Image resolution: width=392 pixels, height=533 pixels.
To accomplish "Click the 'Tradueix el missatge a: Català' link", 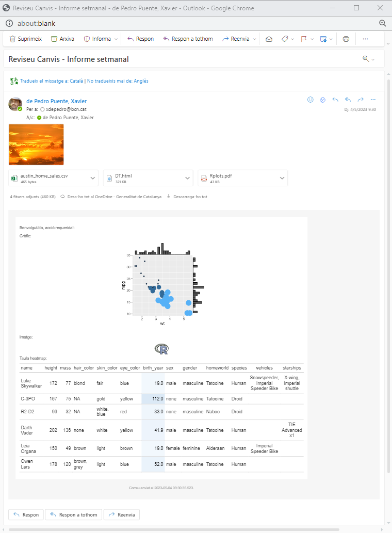I will pos(52,81).
